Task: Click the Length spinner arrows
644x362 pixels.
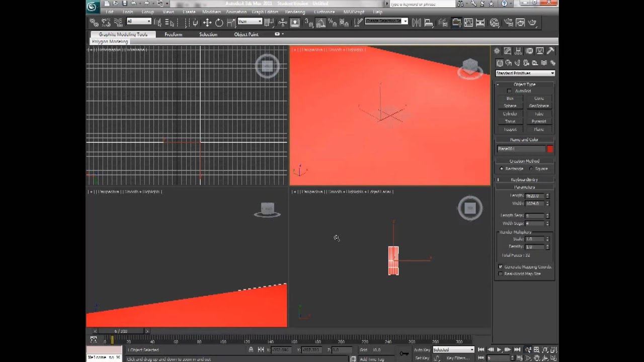Action: click(547, 196)
